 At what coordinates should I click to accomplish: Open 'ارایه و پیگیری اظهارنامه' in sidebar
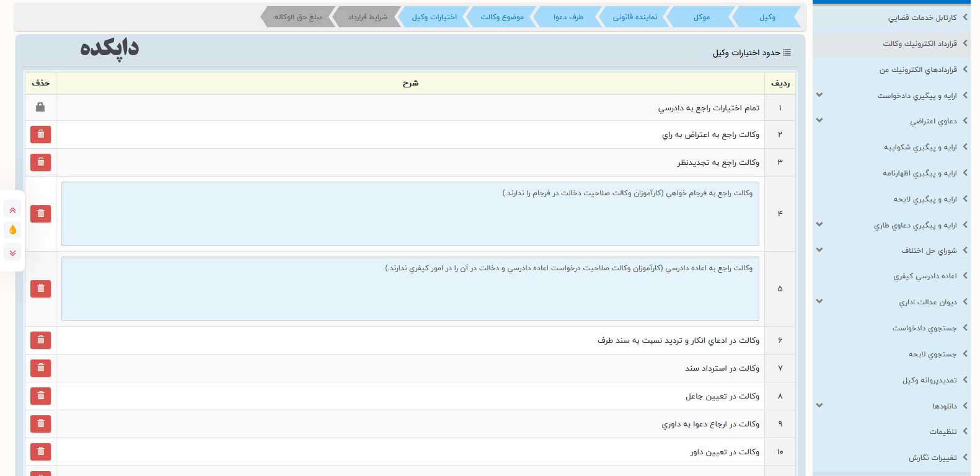coord(892,174)
